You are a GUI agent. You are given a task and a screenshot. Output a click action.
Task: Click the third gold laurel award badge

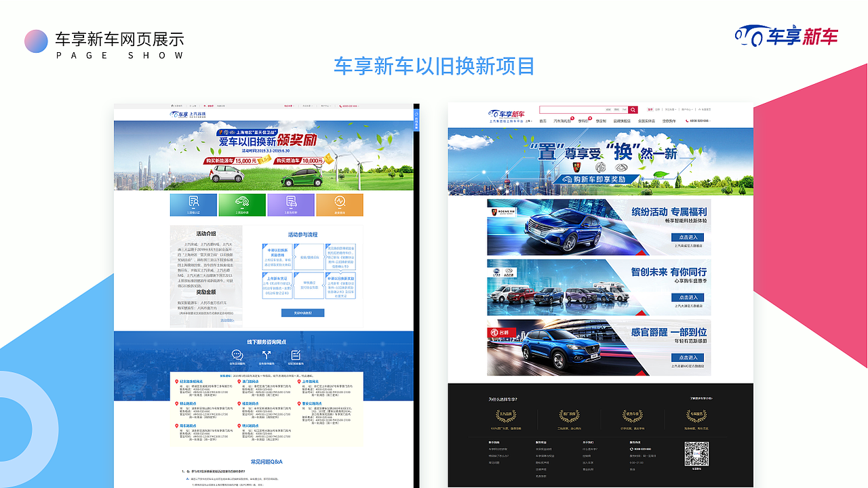click(x=632, y=416)
